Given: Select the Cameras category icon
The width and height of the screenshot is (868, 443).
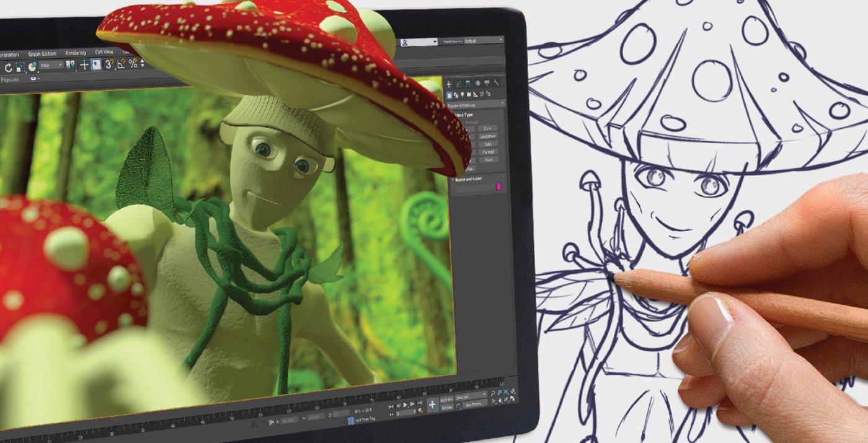Looking at the screenshot, I should pyautogui.click(x=469, y=95).
